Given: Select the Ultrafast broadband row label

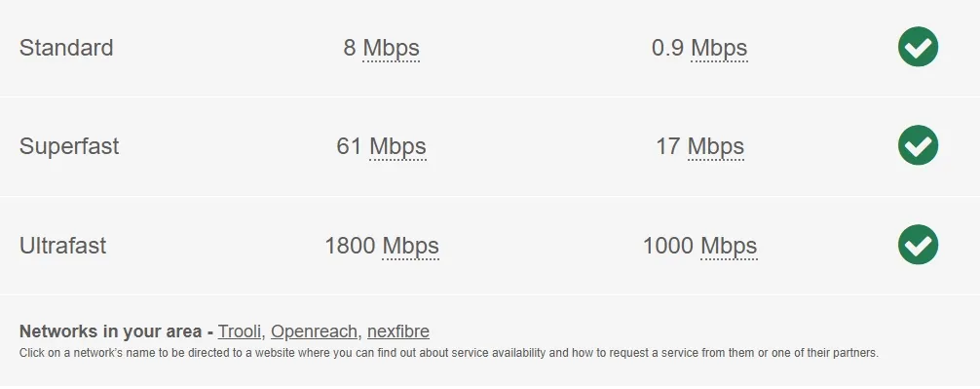Looking at the screenshot, I should click(x=62, y=245).
